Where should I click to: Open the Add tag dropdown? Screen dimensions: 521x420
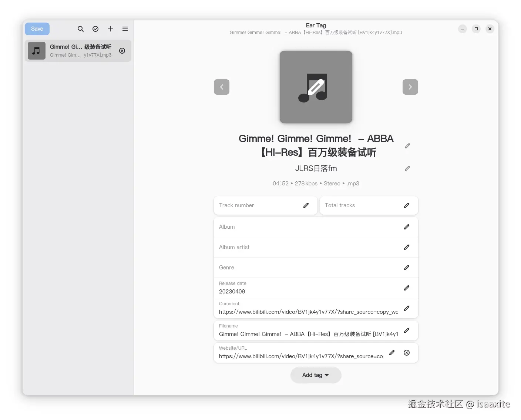pyautogui.click(x=316, y=375)
